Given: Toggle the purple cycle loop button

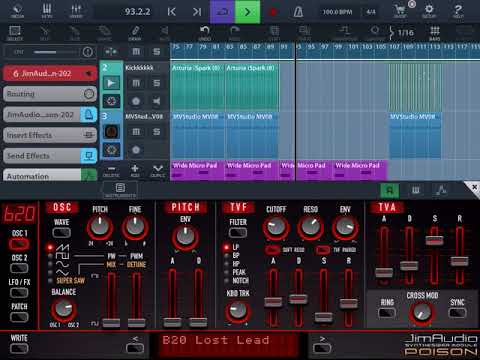Looking at the screenshot, I should click(222, 12).
